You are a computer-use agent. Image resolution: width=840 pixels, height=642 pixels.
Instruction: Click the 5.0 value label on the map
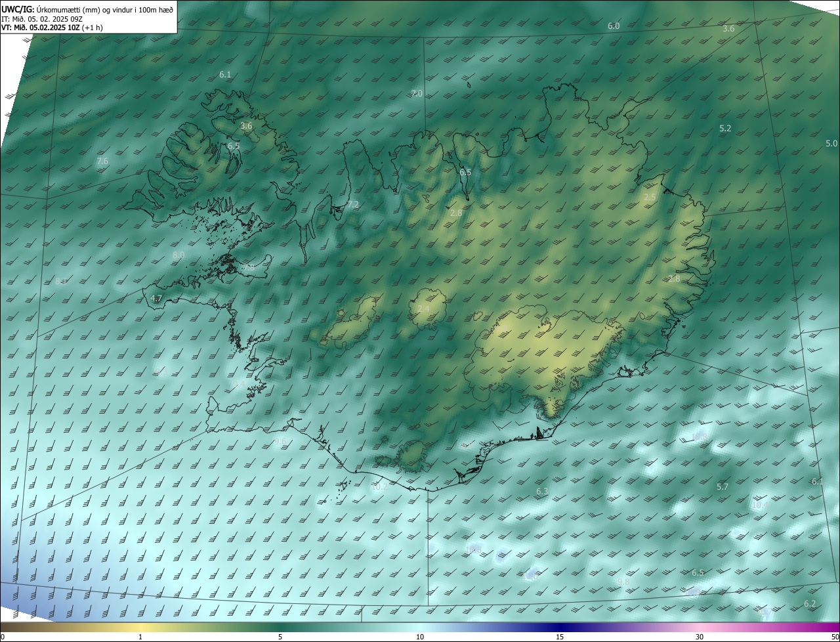pos(831,143)
